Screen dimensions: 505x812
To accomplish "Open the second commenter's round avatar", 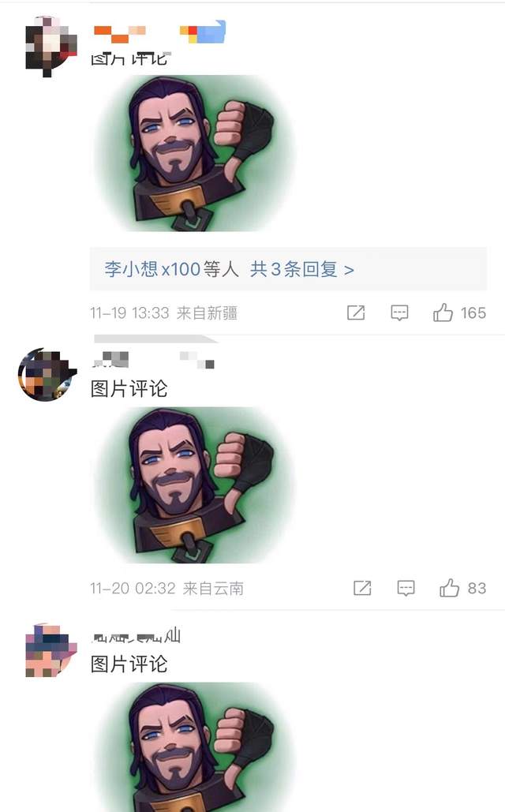I will (x=47, y=374).
